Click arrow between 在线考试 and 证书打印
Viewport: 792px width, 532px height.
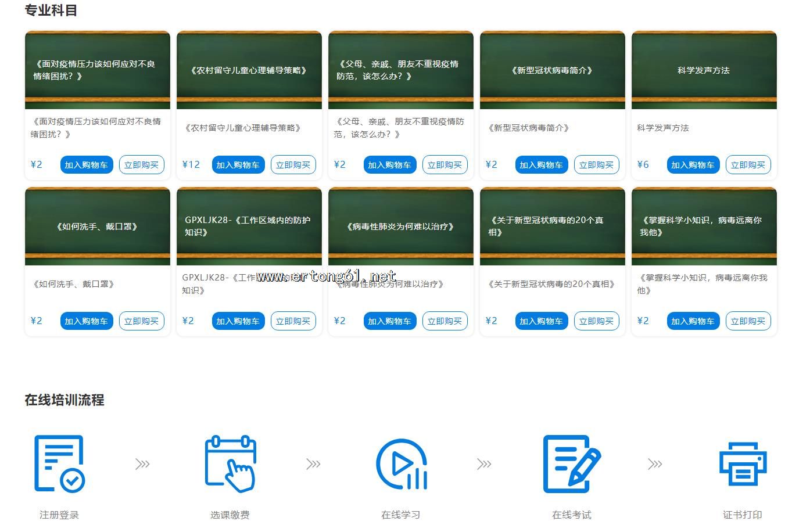(655, 463)
